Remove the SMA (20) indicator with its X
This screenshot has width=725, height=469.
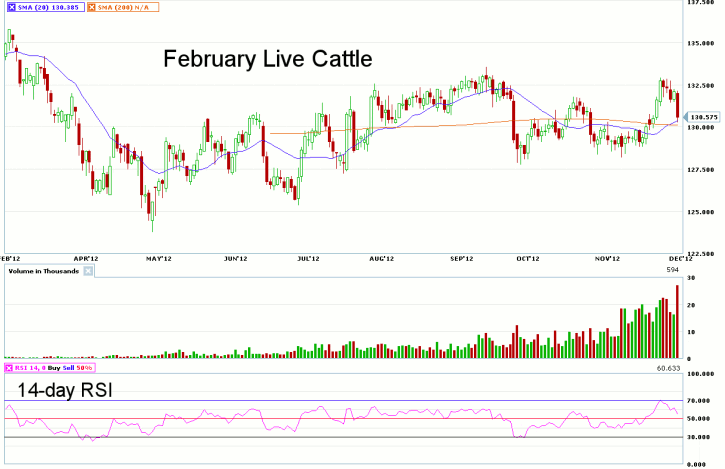click(x=11, y=7)
